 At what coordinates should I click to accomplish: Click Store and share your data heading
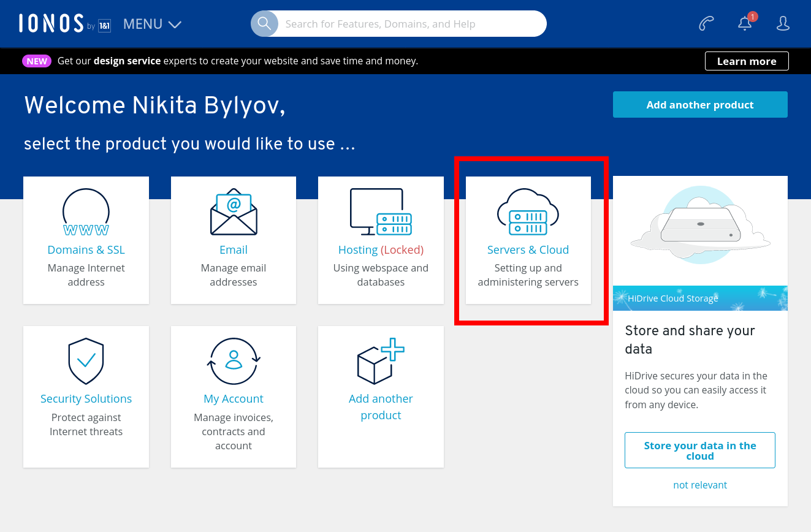[x=690, y=340]
